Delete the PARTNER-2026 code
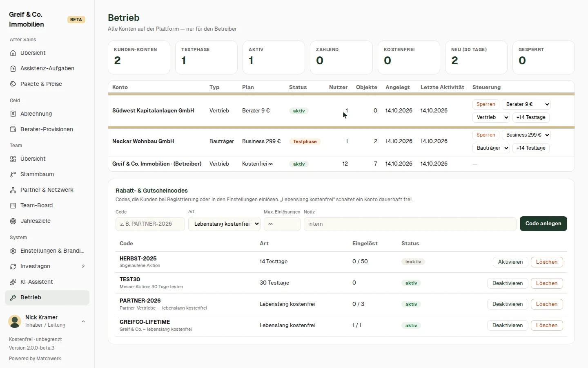 pos(547,304)
